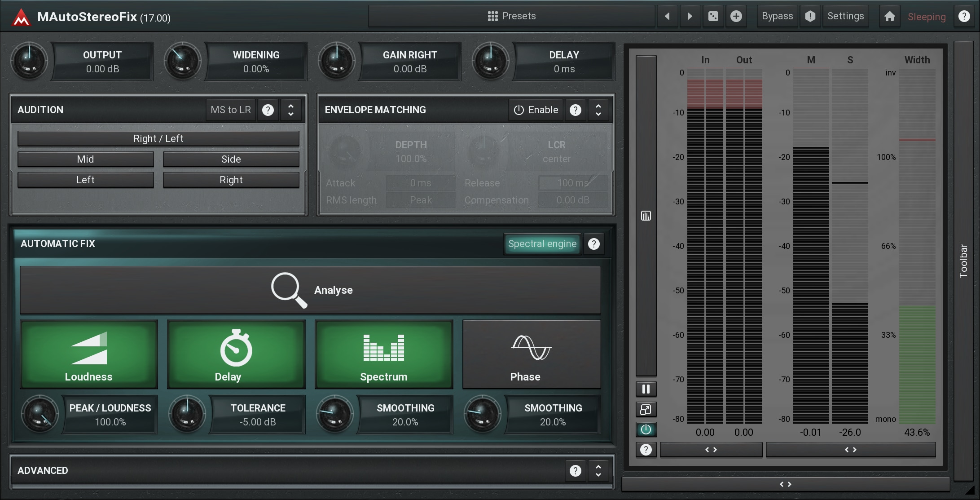Click the magnifier Analyse button
The image size is (980, 500).
pyautogui.click(x=310, y=290)
